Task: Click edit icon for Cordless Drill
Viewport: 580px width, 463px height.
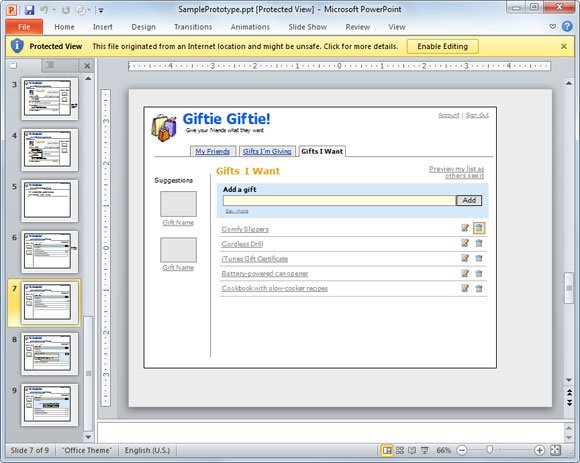Action: point(465,243)
